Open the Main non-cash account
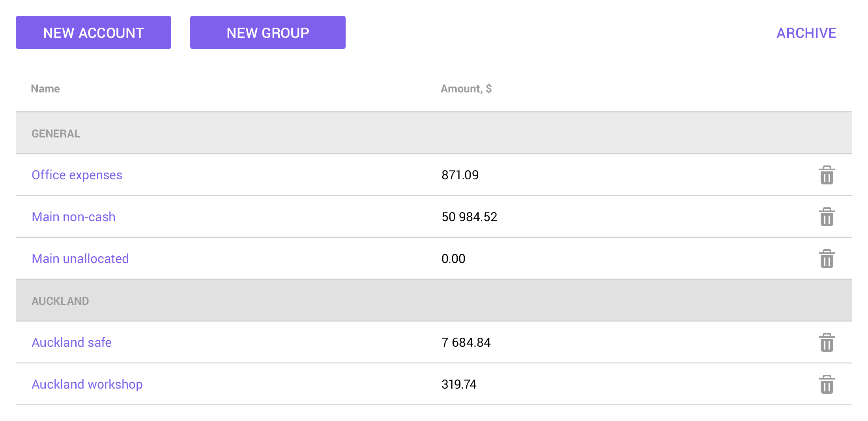Screen dimensions: 868x421 pyautogui.click(x=73, y=217)
